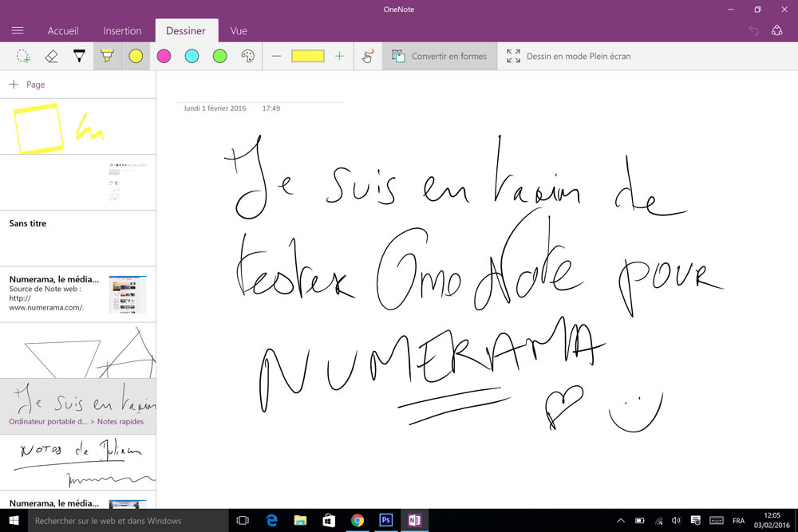Viewport: 798px width, 532px height.
Task: Decrease the stroke thickness with minus
Action: 276,56
